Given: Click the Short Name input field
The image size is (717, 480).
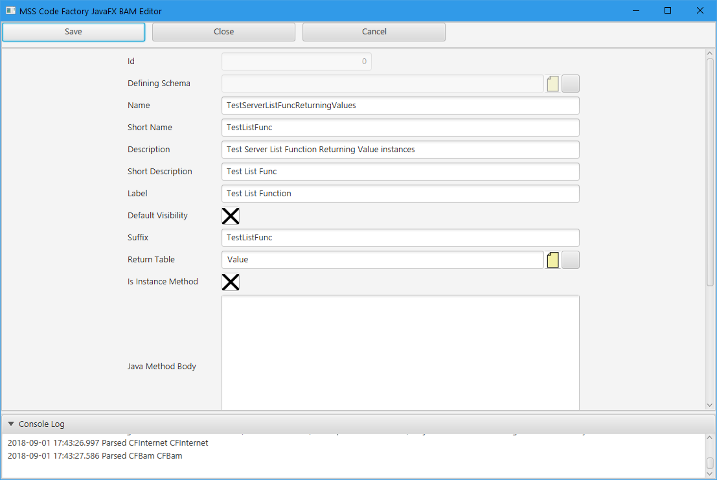Looking at the screenshot, I should (400, 127).
